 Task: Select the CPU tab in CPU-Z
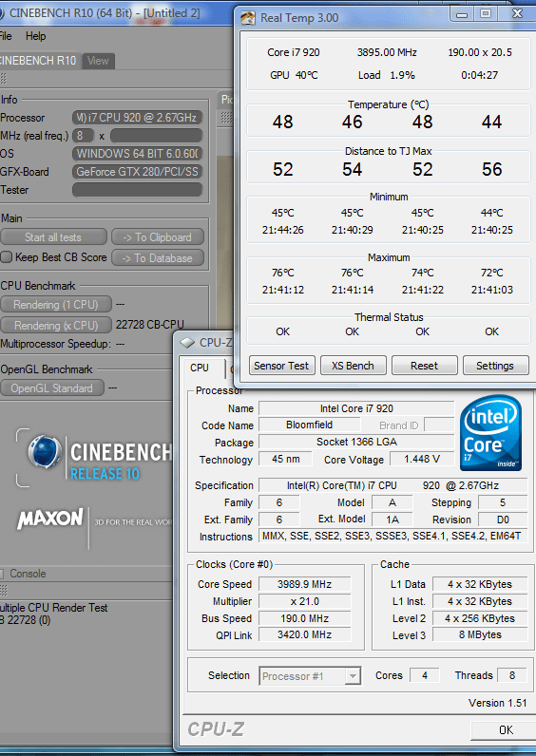pyautogui.click(x=200, y=368)
